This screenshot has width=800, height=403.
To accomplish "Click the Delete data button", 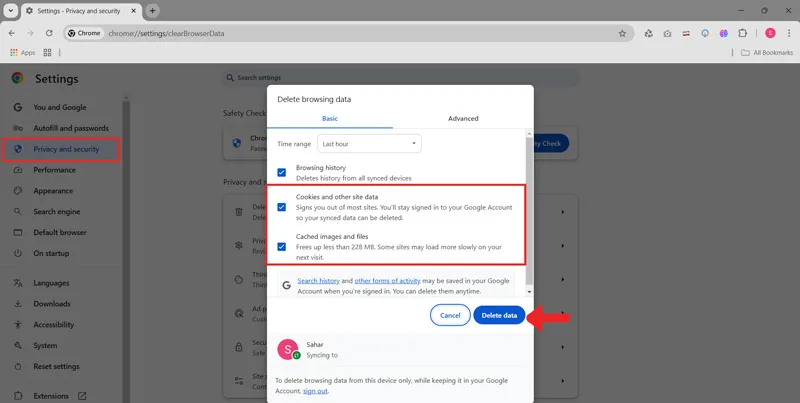I will [x=499, y=315].
